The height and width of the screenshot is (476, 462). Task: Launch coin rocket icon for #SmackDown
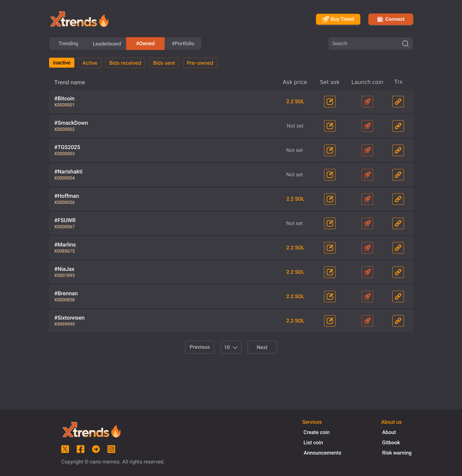[367, 126]
